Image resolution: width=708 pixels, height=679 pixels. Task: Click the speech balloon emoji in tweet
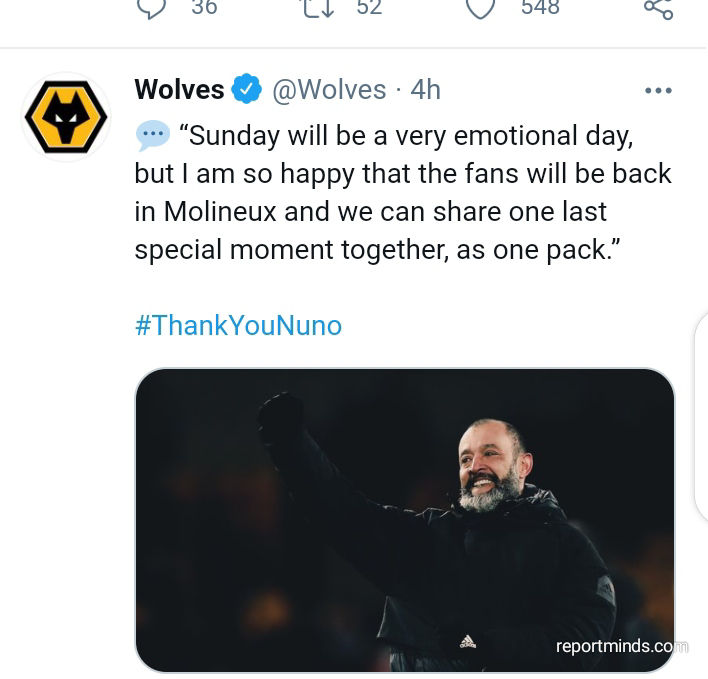pyautogui.click(x=152, y=135)
